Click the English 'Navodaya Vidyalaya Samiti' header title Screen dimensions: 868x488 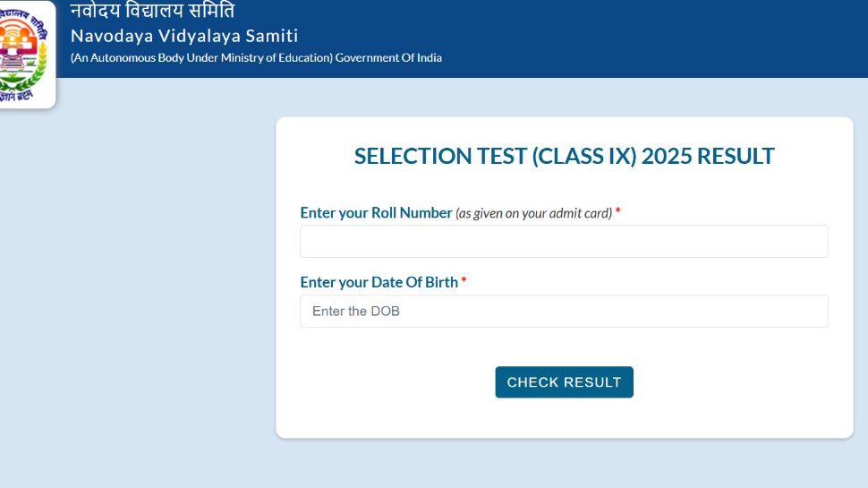tap(184, 36)
